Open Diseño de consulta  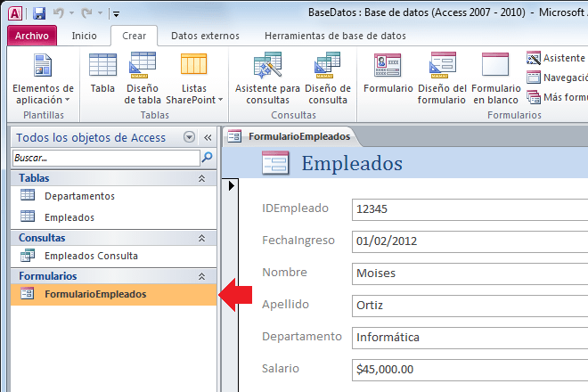(328, 78)
